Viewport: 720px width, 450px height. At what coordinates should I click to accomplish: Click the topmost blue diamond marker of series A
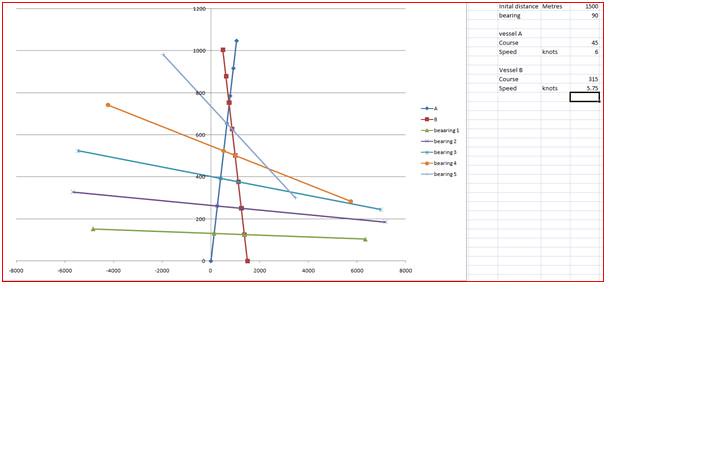click(x=236, y=41)
